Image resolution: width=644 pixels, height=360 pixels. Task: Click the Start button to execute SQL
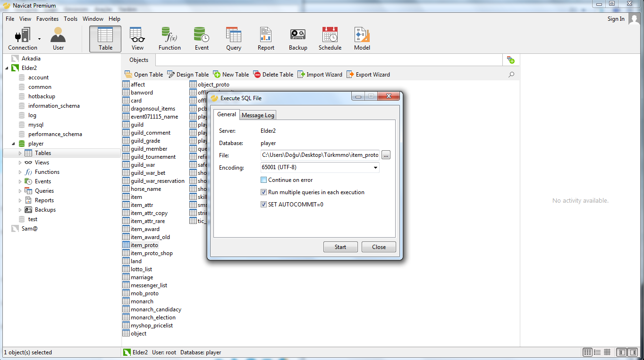pos(340,247)
